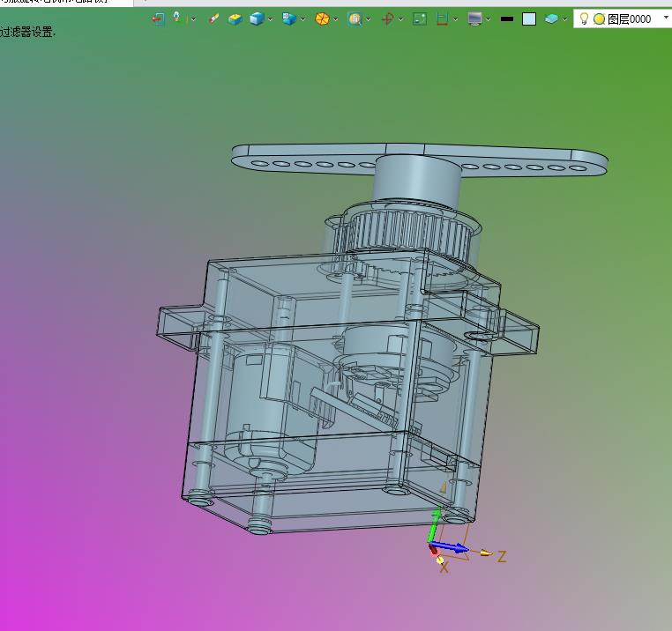Click the 过滤器设置 text label

tap(28, 32)
